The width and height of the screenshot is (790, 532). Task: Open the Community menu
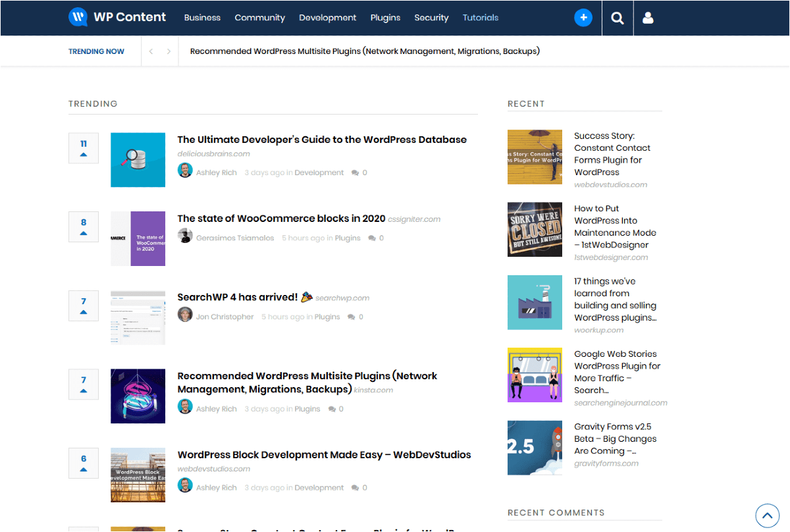tap(260, 18)
